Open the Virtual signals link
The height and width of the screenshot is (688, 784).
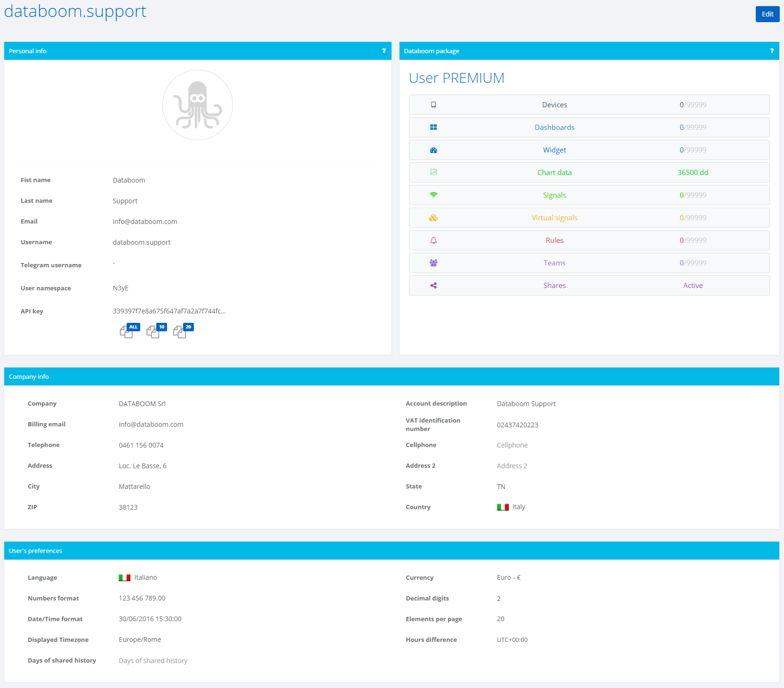pos(554,218)
